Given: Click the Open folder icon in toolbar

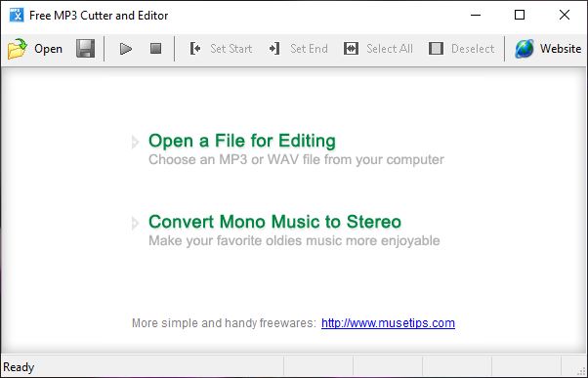Looking at the screenshot, I should tap(18, 49).
